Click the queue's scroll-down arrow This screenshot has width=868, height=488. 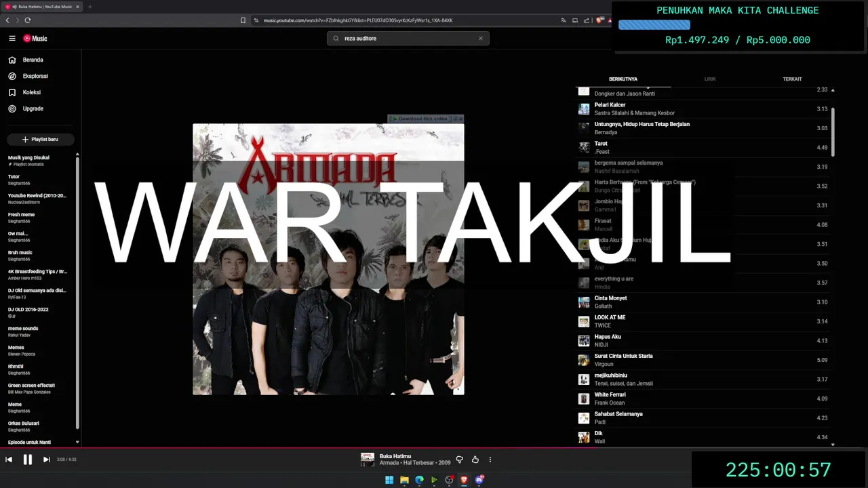pos(833,445)
